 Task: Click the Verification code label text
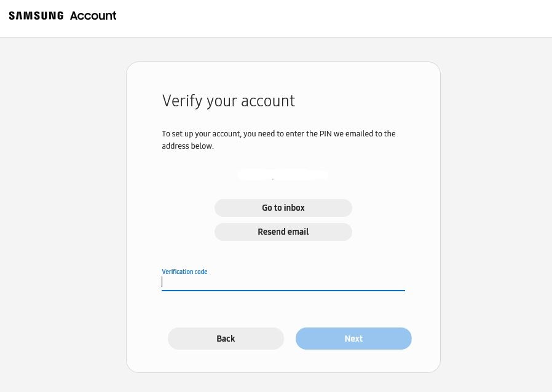(184, 272)
